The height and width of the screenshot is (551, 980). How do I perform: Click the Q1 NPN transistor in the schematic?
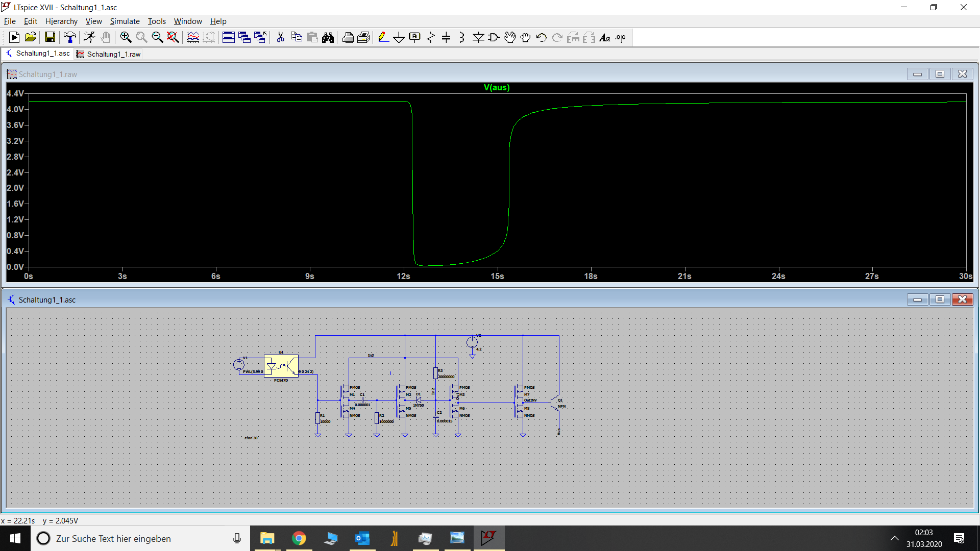click(556, 403)
